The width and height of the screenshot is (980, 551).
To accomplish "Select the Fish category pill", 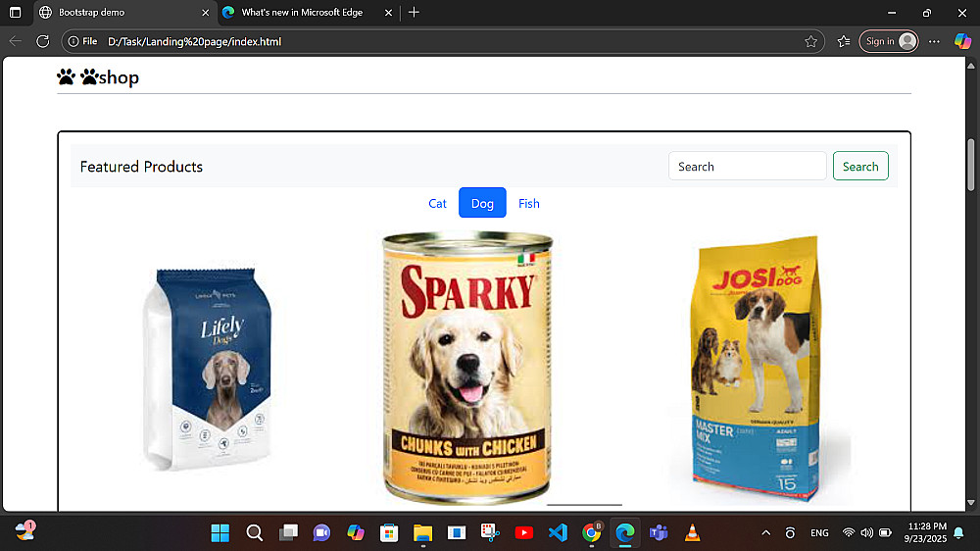I will click(x=529, y=203).
